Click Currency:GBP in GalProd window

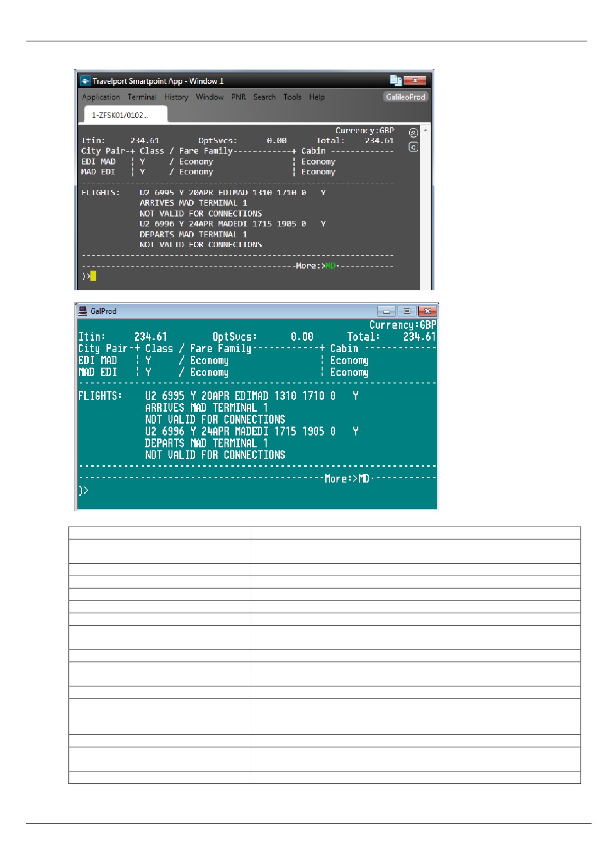click(x=403, y=325)
